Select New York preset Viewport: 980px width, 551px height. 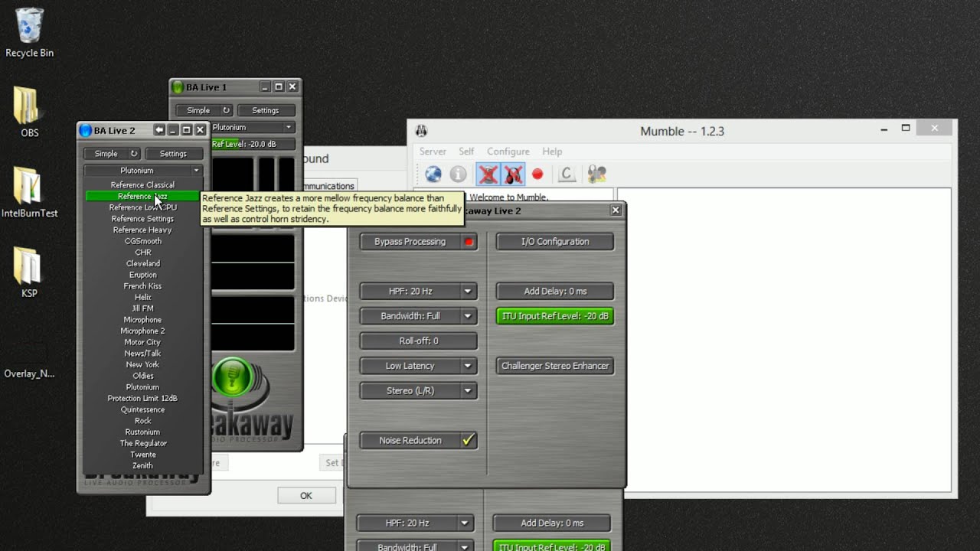pos(142,365)
